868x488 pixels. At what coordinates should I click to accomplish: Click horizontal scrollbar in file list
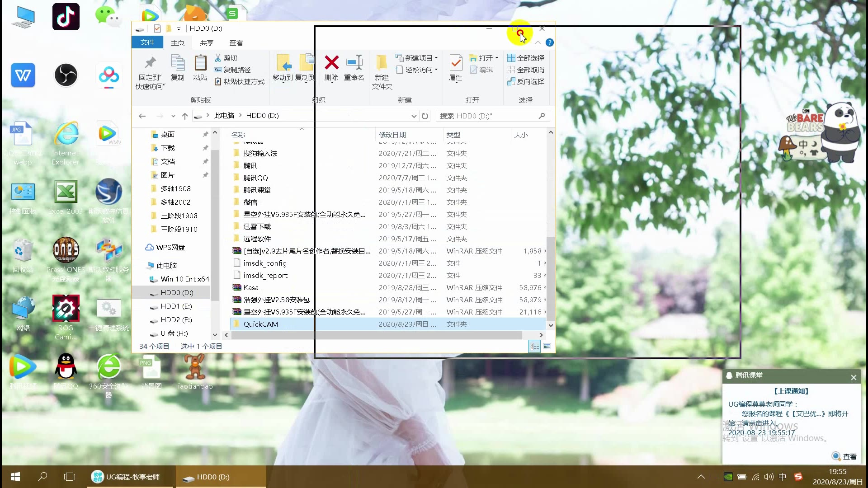point(376,335)
